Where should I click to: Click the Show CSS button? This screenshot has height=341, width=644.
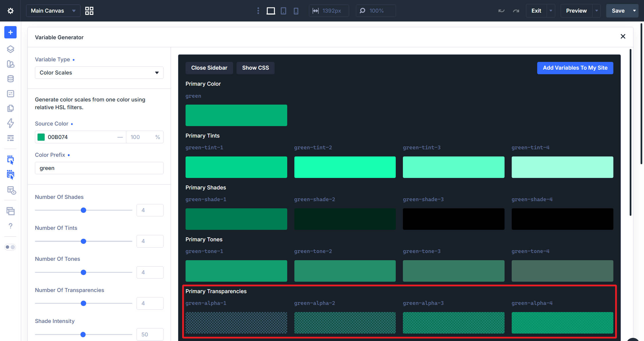click(x=255, y=68)
